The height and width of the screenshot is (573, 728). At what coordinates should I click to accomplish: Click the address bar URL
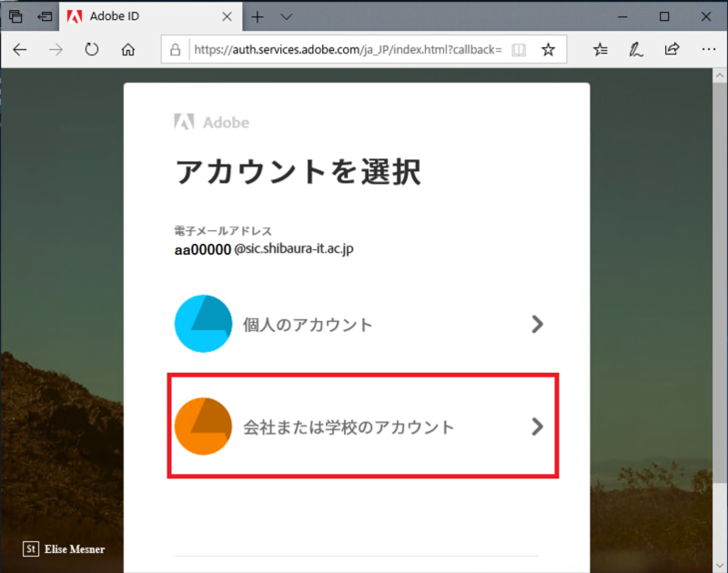(x=348, y=50)
